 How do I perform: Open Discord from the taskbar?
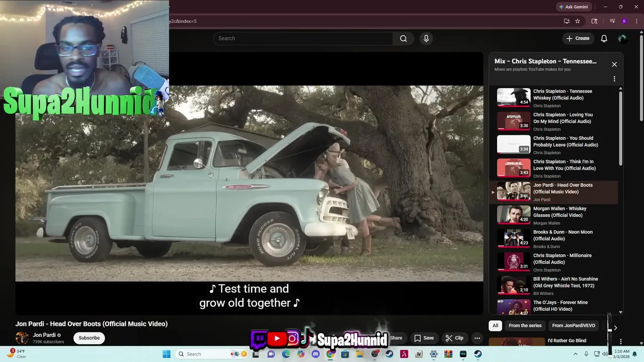315,354
